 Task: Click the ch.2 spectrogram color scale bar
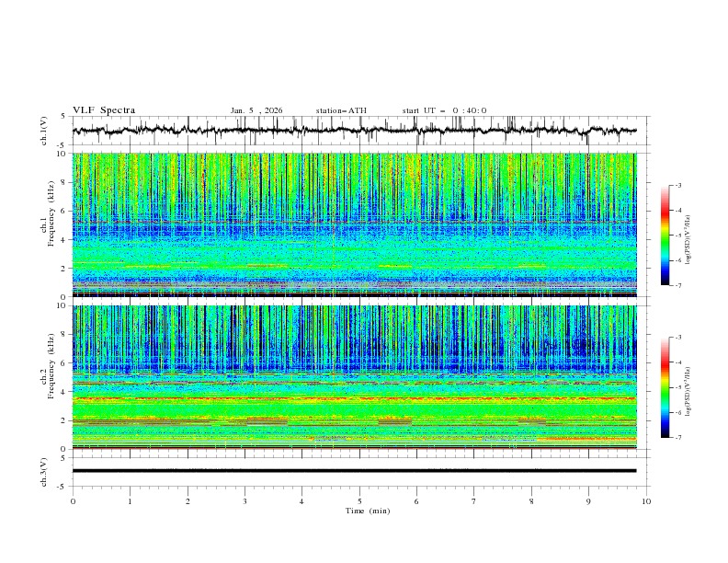(665, 387)
